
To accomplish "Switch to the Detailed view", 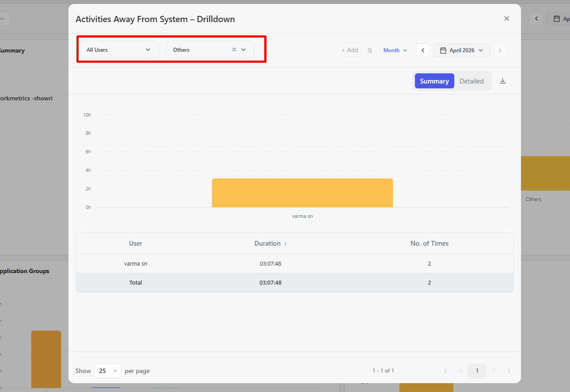I will tap(471, 81).
